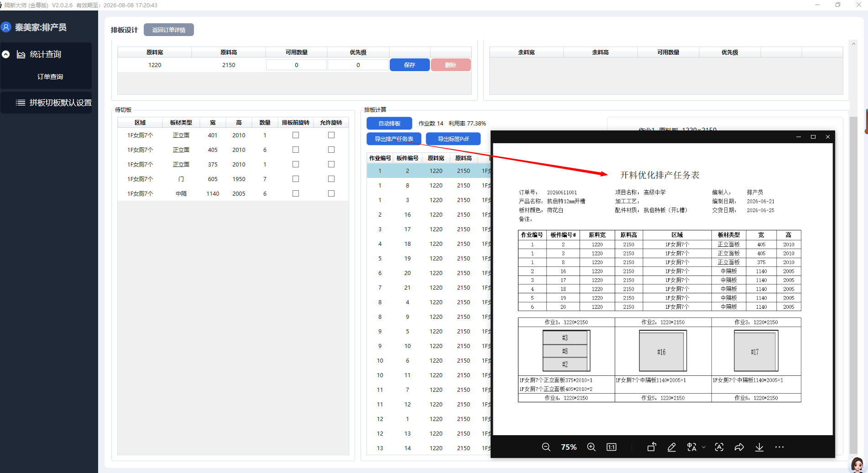Viewport: 868px width, 473px height.
Task: Click the translate text icon
Action: click(692, 447)
